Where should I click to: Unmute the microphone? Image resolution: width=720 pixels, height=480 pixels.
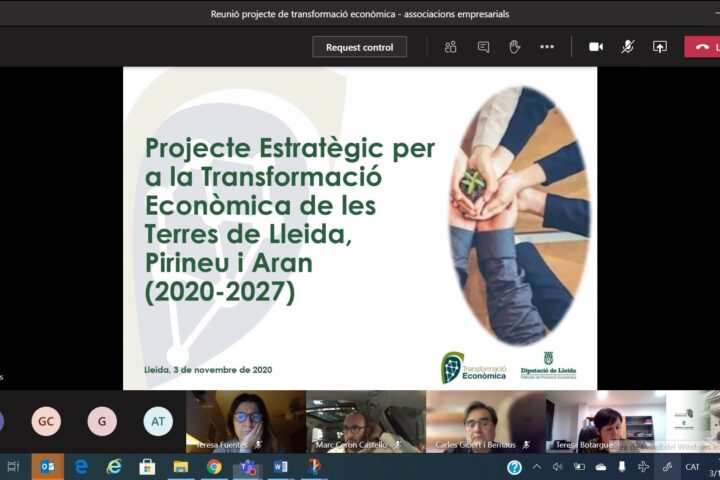tap(628, 47)
